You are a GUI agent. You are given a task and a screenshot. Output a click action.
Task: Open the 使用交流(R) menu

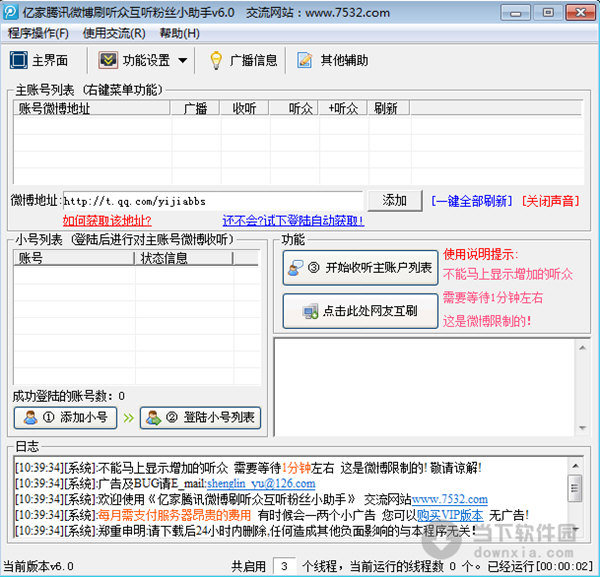click(x=114, y=33)
